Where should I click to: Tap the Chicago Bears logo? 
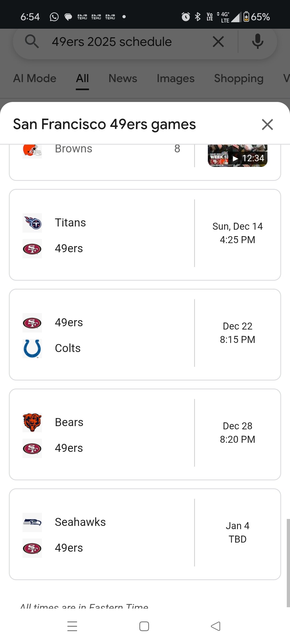coord(32,422)
